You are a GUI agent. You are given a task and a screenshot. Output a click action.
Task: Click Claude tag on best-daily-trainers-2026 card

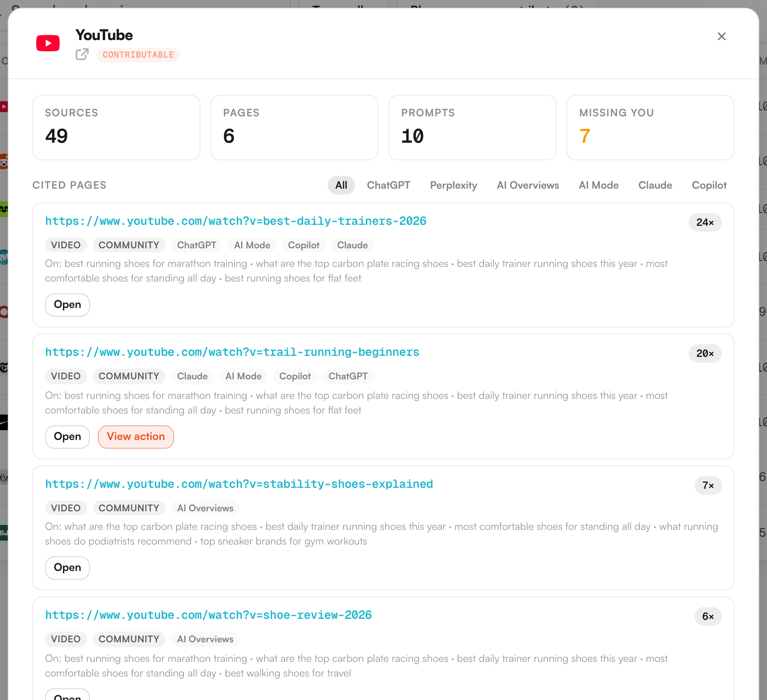[352, 245]
